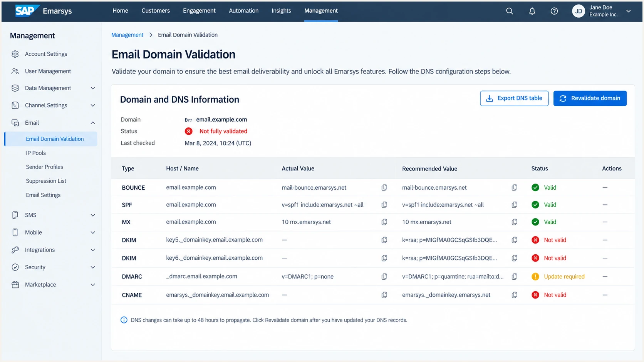Open User Management in sidebar
The image size is (644, 362).
(48, 71)
